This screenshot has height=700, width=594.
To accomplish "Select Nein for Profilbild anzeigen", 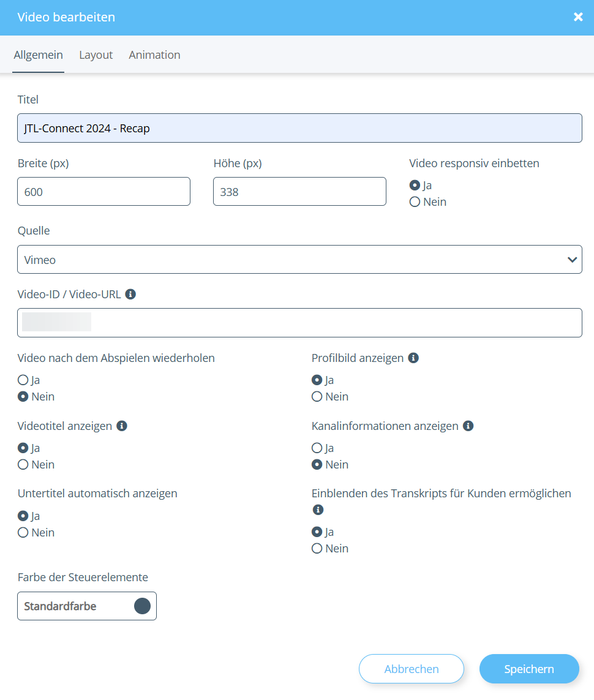I will pos(317,397).
